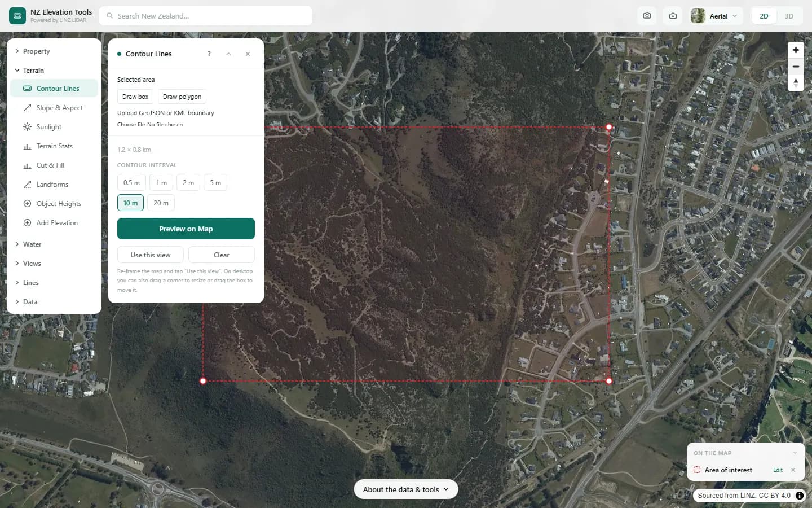Select the Object Heights tool
This screenshot has height=508, width=812.
click(54, 204)
